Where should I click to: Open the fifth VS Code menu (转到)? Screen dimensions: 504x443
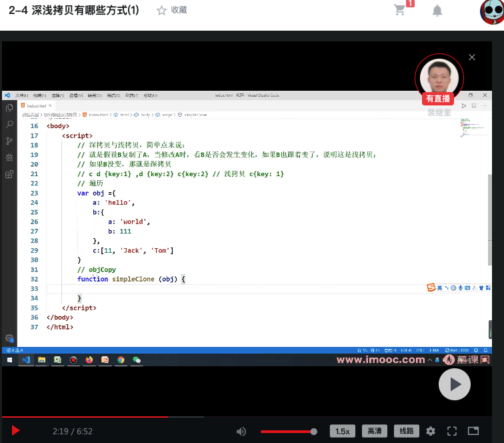coord(95,95)
